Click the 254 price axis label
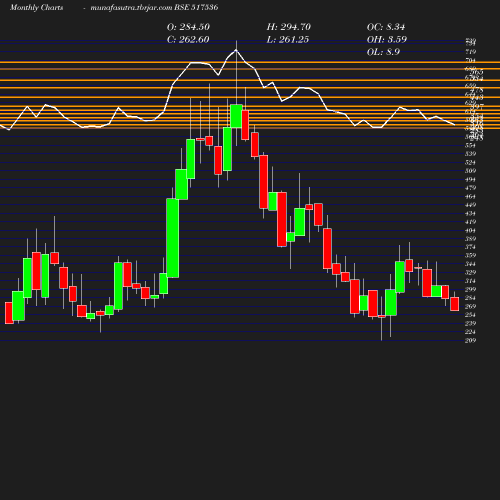 tap(470, 315)
